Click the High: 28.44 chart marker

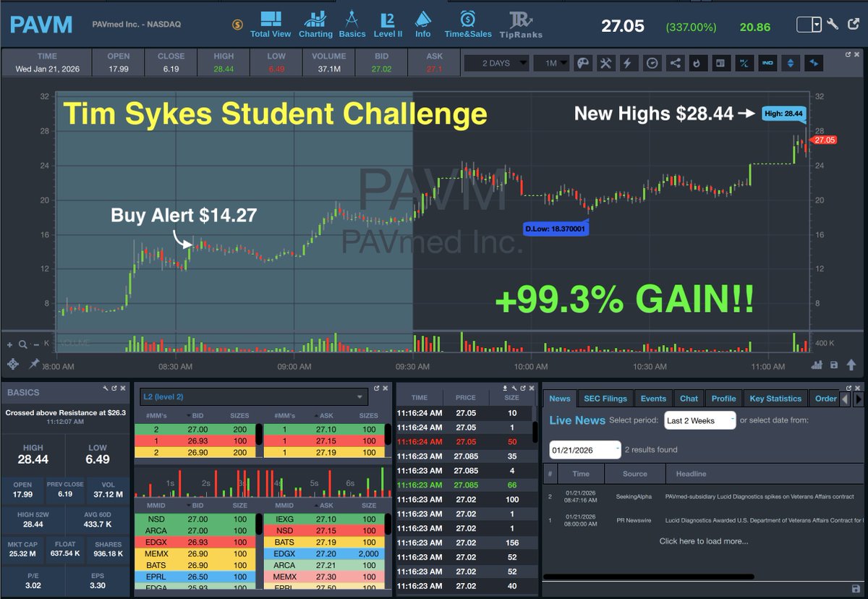pyautogui.click(x=783, y=113)
